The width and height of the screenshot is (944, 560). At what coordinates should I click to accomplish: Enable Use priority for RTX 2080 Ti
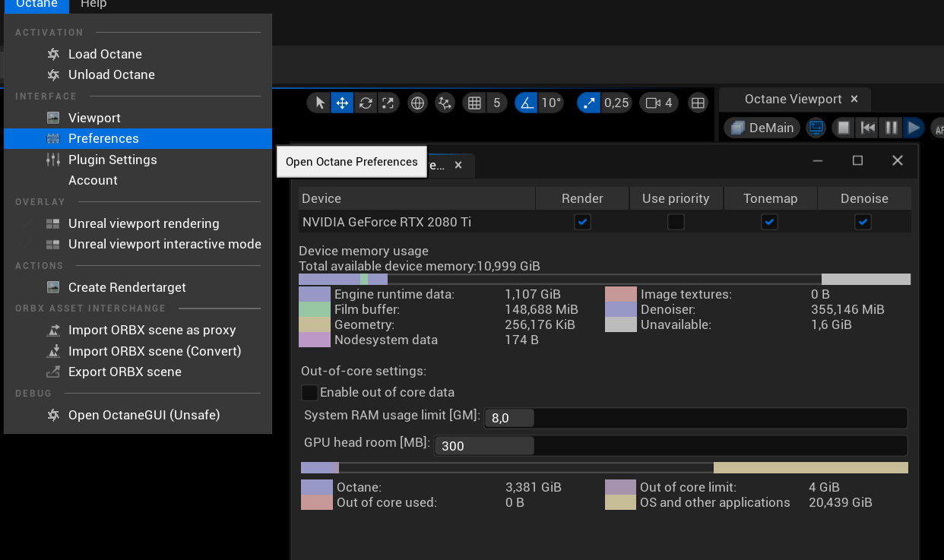676,222
